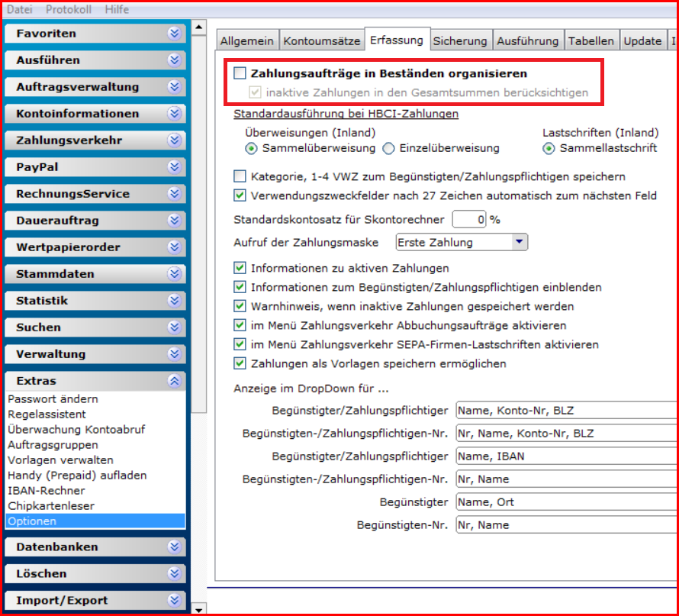Image resolution: width=679 pixels, height=616 pixels.
Task: Switch to the Ausführung tab
Action: coord(527,40)
